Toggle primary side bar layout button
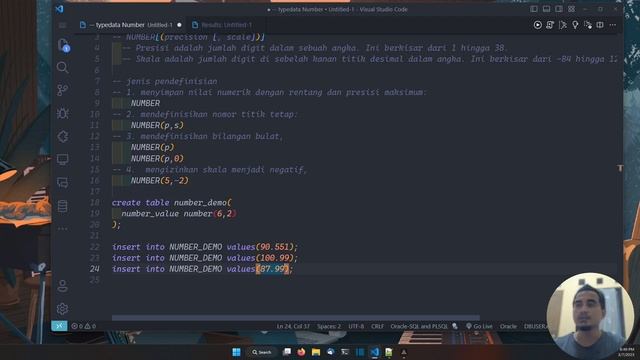 (534, 9)
